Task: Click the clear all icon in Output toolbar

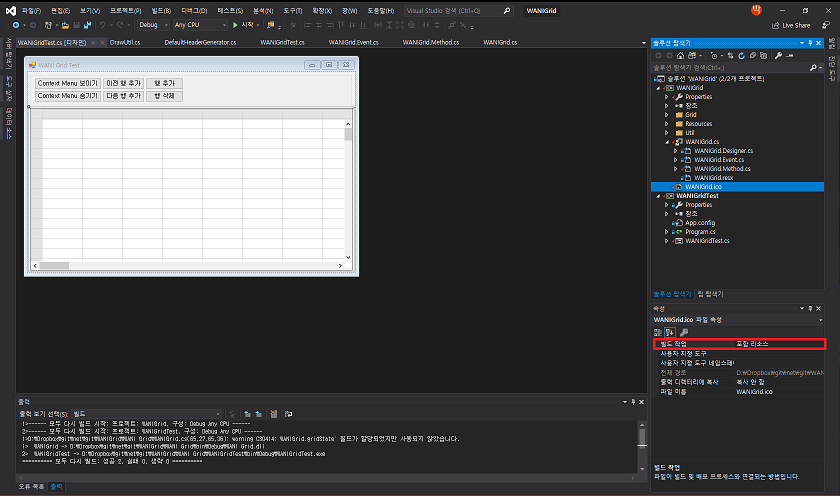Action: 274,414
